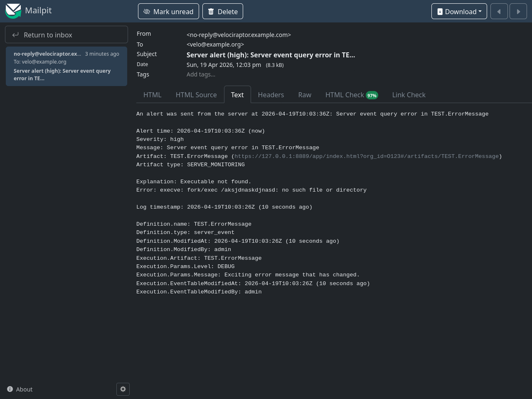Select the Text tab
Image resolution: width=532 pixels, height=399 pixels.
pyautogui.click(x=237, y=95)
